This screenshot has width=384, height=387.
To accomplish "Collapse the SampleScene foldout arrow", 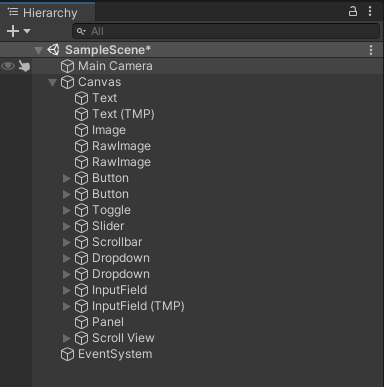I will click(x=39, y=50).
